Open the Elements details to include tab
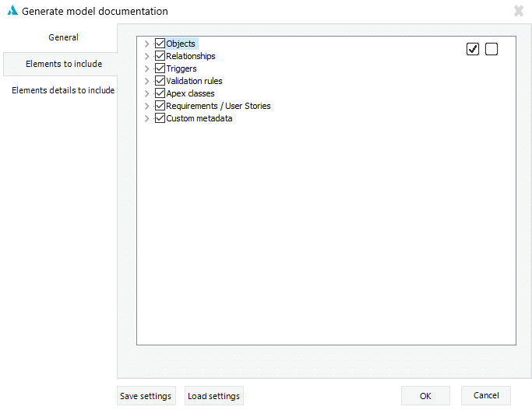 coord(63,90)
